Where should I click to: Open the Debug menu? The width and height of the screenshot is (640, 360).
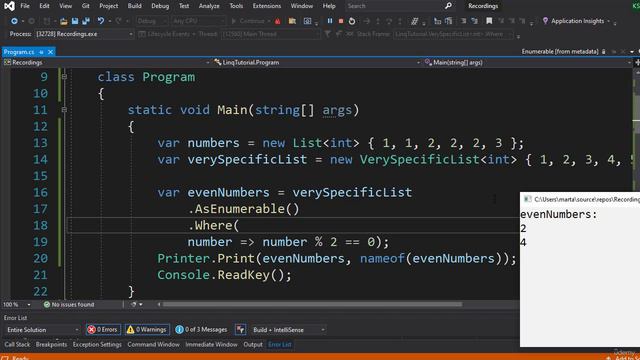point(160,6)
